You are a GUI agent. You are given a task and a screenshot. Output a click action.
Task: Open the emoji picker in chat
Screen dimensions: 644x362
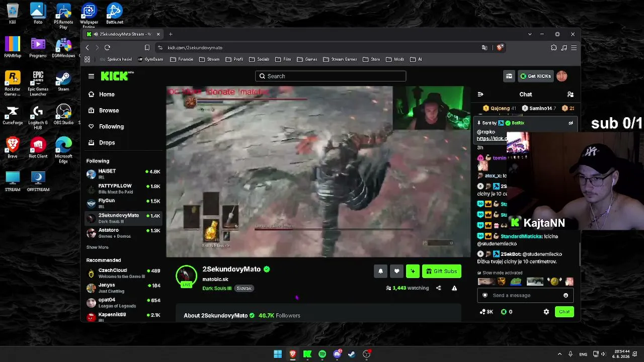coord(566,295)
